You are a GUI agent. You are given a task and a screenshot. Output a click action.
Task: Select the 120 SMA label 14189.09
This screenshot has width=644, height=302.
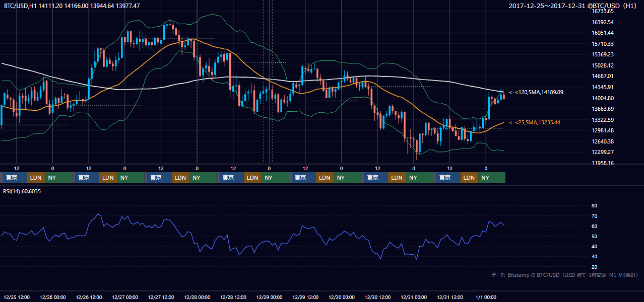point(536,92)
